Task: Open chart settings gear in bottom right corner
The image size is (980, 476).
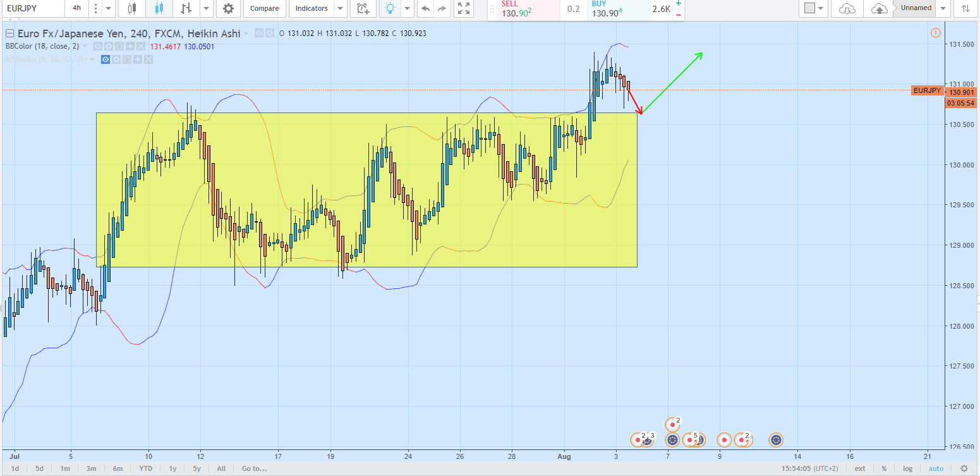Action: [x=964, y=468]
